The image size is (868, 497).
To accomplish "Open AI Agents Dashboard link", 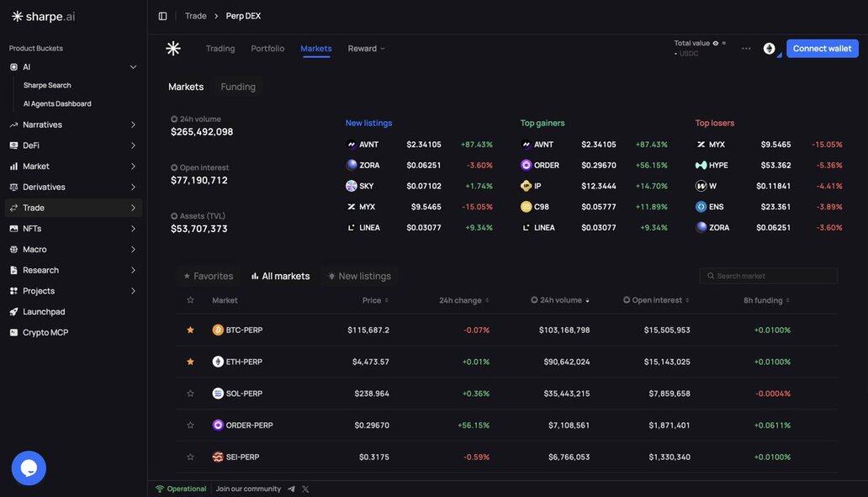I will pos(57,103).
